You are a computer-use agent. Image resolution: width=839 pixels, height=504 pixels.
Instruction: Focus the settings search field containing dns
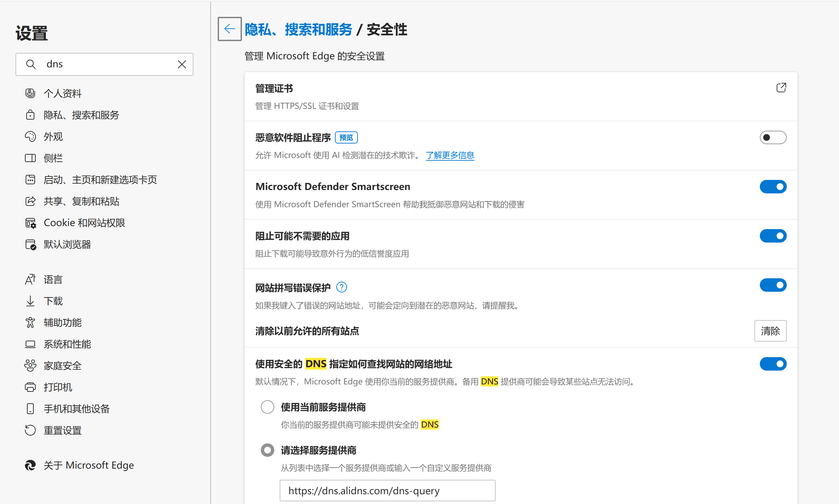pos(104,64)
